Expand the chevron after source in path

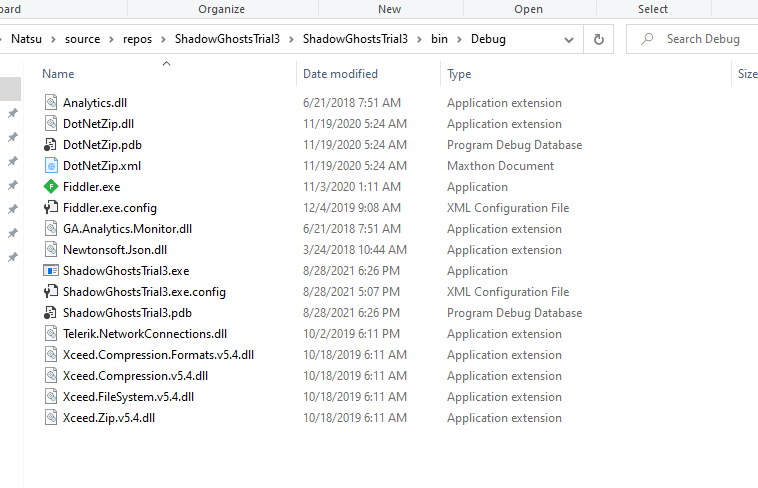(112, 40)
